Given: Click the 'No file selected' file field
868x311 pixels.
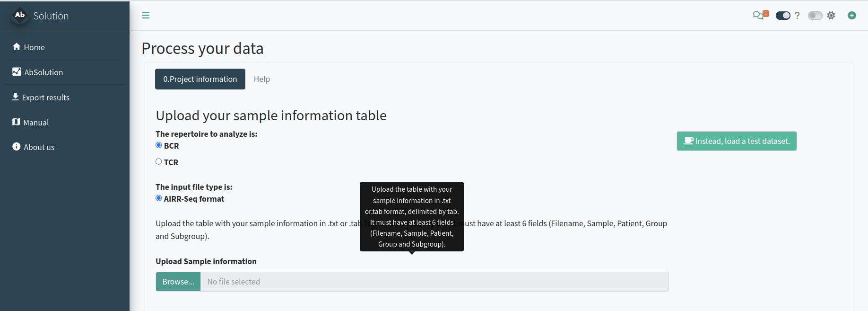Looking at the screenshot, I should pyautogui.click(x=434, y=282).
